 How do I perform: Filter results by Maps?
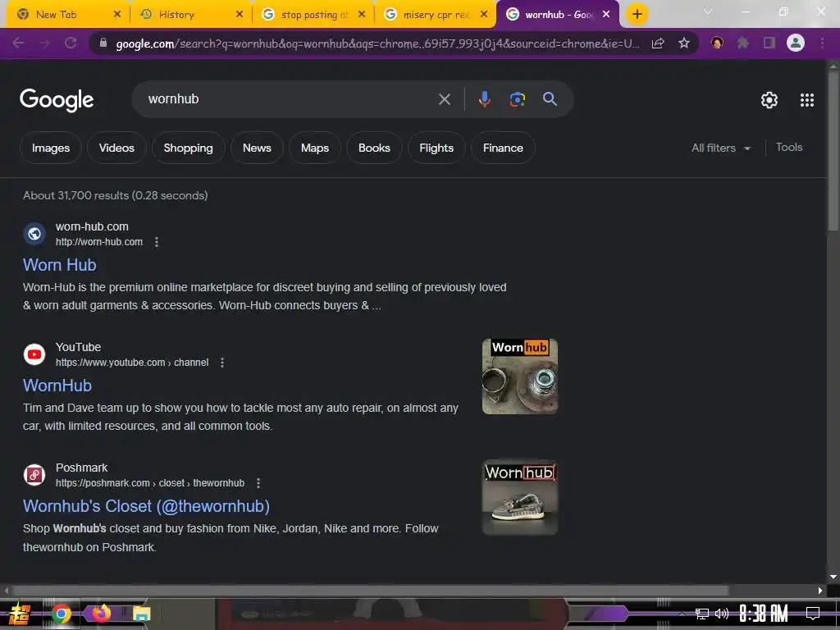coord(314,148)
